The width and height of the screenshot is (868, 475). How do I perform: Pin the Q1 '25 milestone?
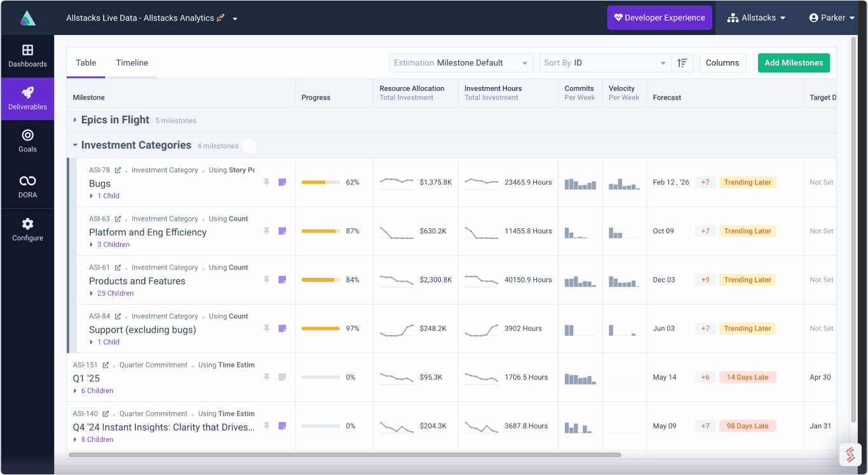[267, 377]
